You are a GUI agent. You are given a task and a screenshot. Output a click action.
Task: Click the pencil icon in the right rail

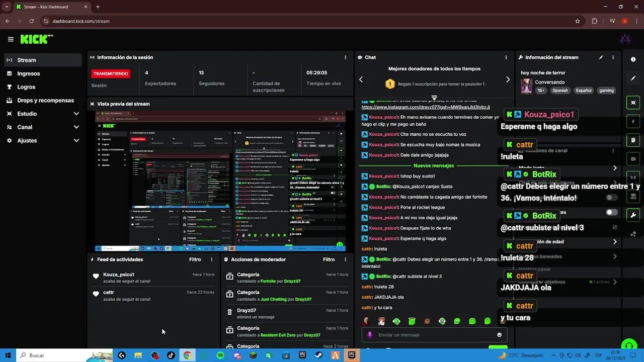click(x=633, y=78)
